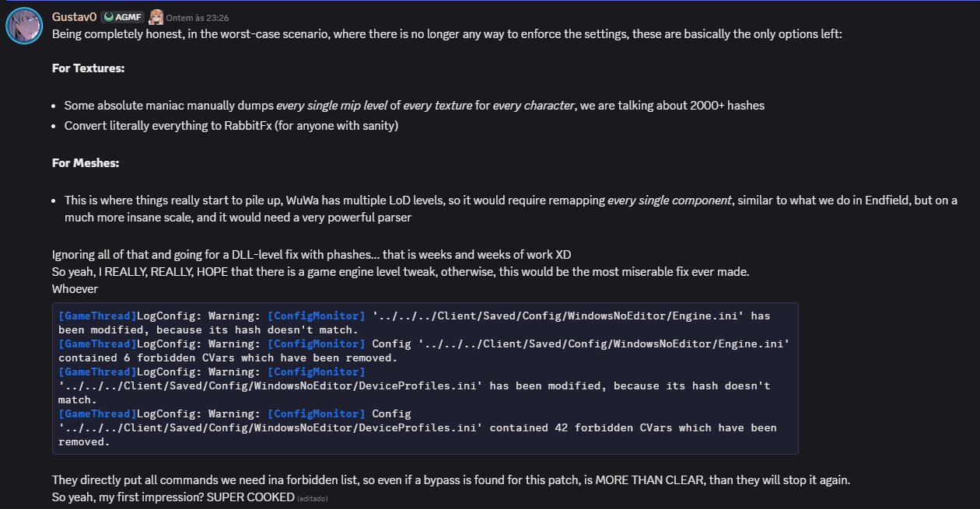Click the word 'Whoever'
The image size is (980, 509).
tap(75, 289)
